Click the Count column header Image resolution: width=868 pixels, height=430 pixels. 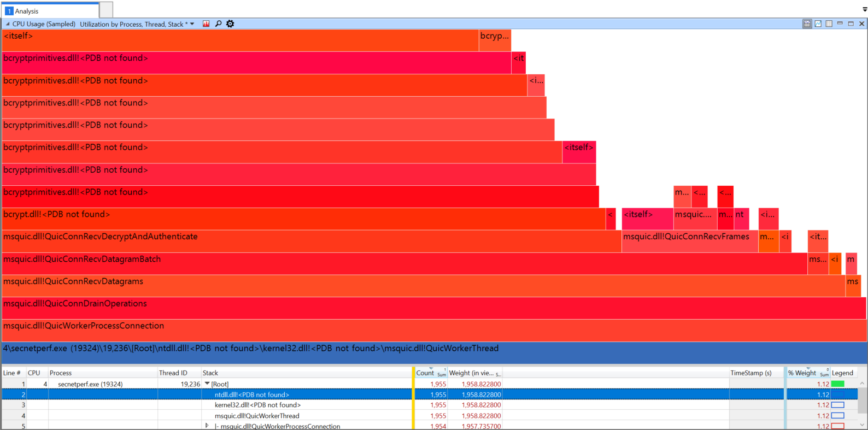[431, 373]
